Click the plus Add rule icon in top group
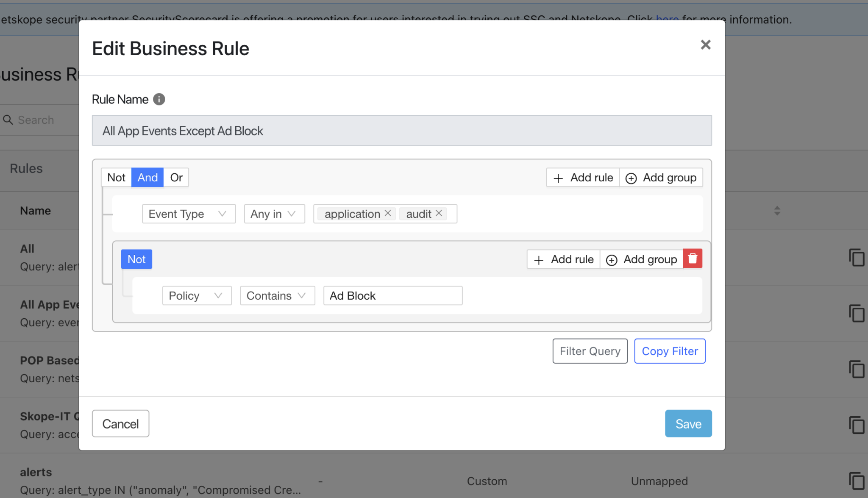 click(558, 178)
